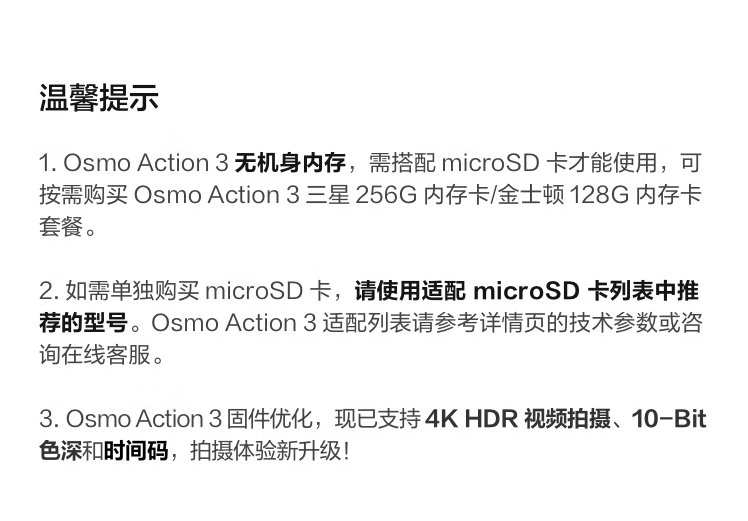Click bold 荐的型号 text
The height and width of the screenshot is (521, 748).
83,323
